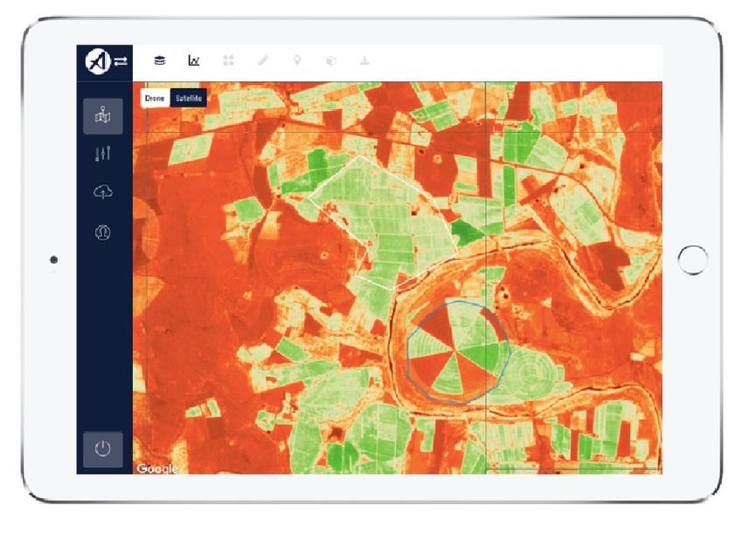Open the user profile sidebar icon
The image size is (756, 540).
pyautogui.click(x=103, y=232)
